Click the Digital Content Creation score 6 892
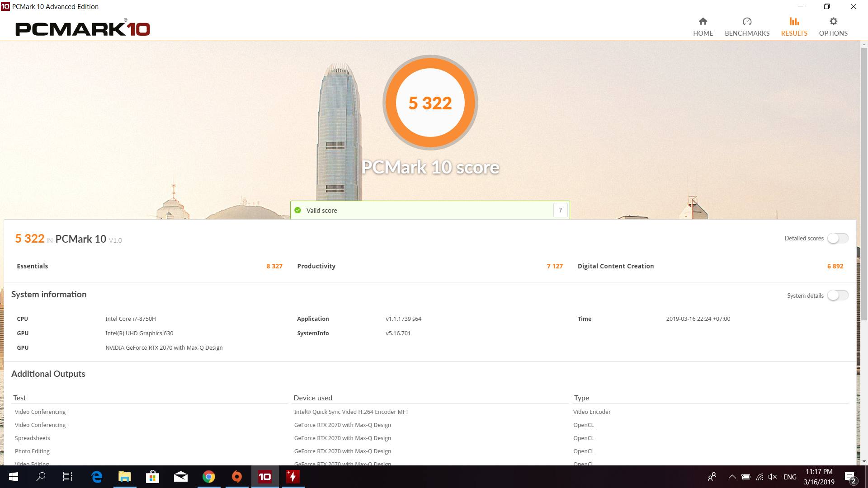Viewport: 868px width, 488px height. click(x=835, y=266)
